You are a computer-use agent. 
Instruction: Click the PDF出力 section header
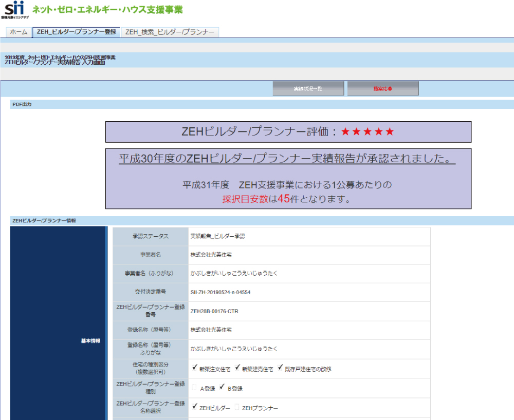pyautogui.click(x=22, y=104)
